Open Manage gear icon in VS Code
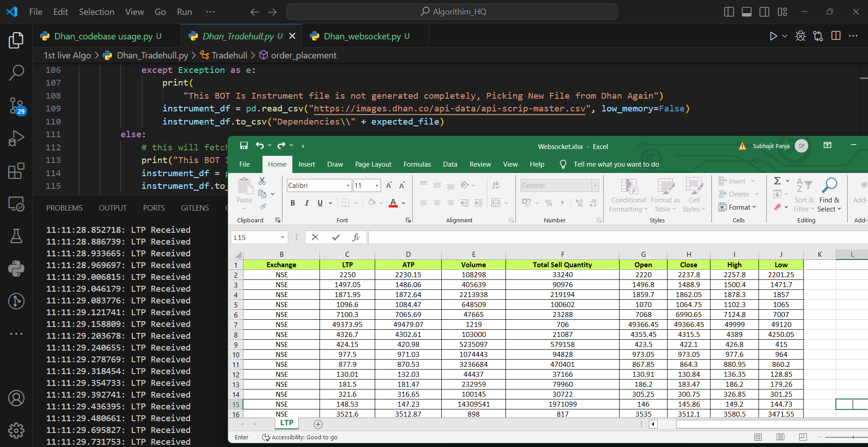 tap(16, 431)
